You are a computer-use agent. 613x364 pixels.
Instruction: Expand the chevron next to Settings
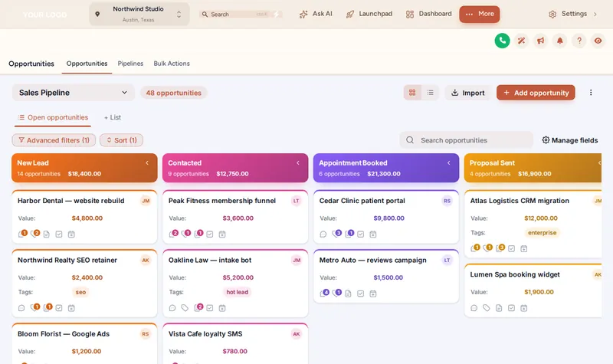pos(595,15)
